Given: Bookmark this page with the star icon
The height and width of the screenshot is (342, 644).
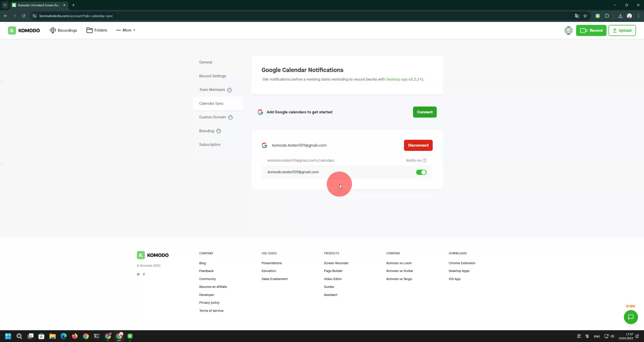Looking at the screenshot, I should tap(585, 16).
